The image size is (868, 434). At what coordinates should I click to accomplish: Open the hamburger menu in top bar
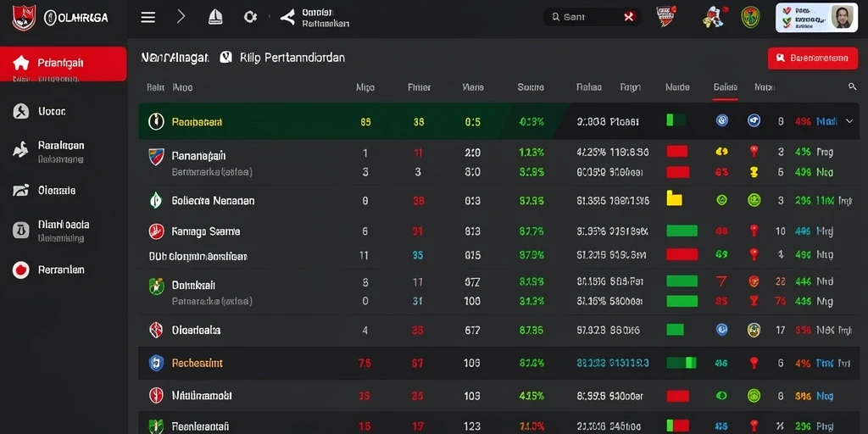[x=147, y=17]
